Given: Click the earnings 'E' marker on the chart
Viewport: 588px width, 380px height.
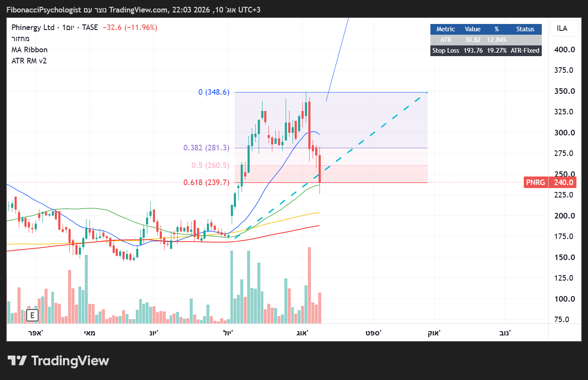Looking at the screenshot, I should (x=32, y=316).
